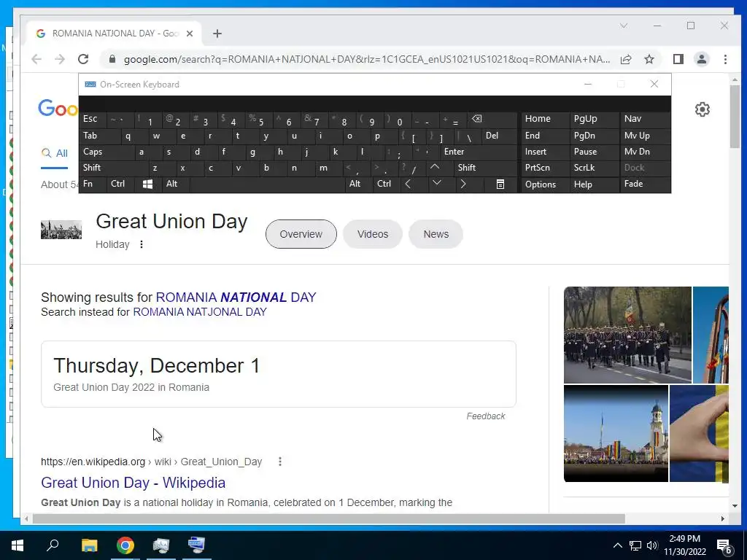Image resolution: width=747 pixels, height=560 pixels.
Task: Tap the Enter key on On-Screen Keyboard
Action: [x=479, y=152]
